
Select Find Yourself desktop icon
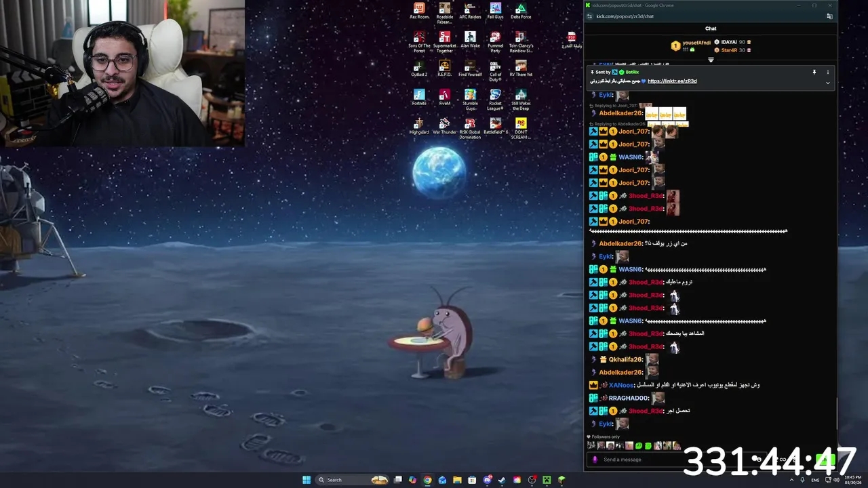tap(470, 68)
